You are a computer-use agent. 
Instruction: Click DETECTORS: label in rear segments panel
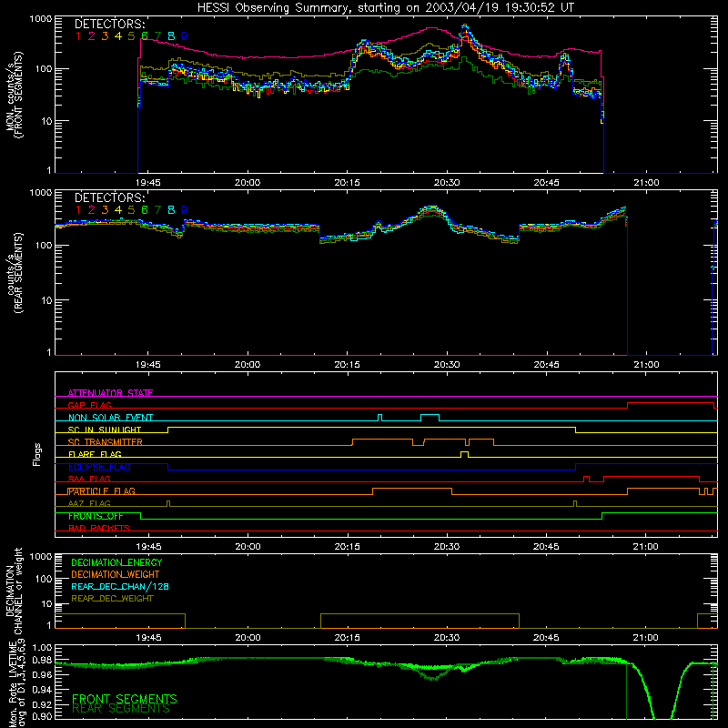click(x=109, y=197)
